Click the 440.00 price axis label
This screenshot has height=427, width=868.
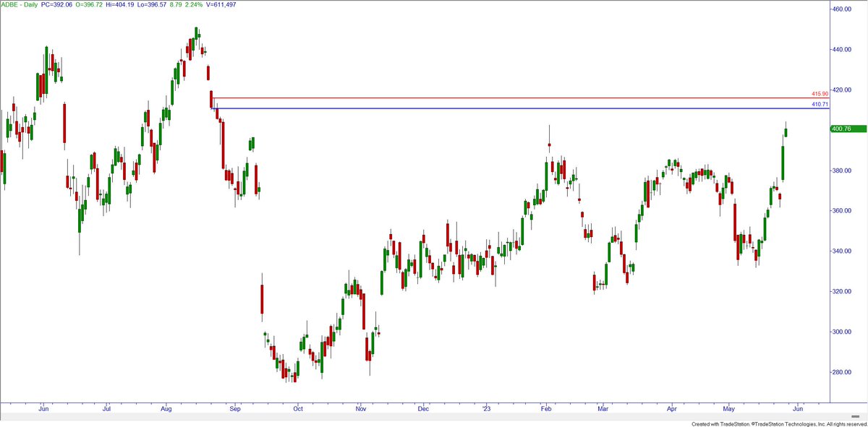click(x=843, y=50)
